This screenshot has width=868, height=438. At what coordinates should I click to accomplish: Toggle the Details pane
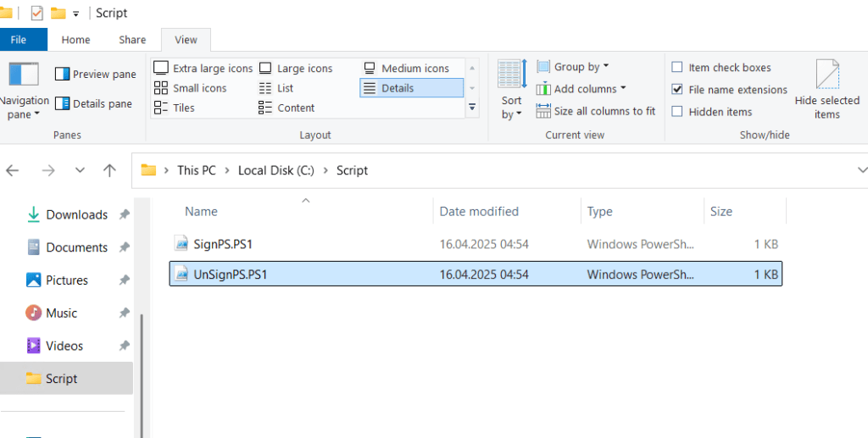[x=93, y=103]
